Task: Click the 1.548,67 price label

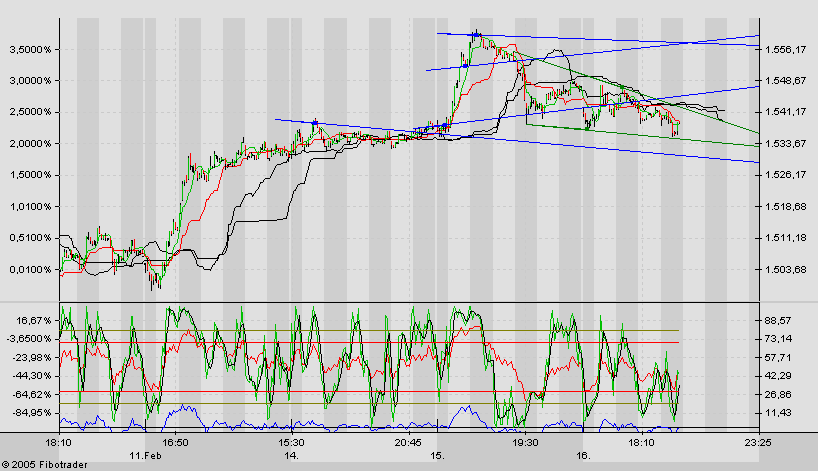Action: coord(785,80)
